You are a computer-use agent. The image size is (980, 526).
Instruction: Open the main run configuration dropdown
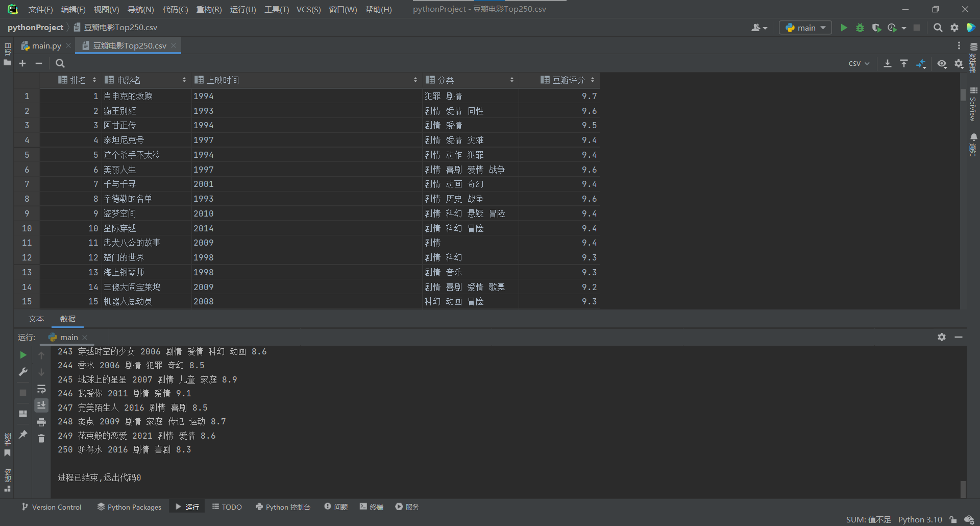(805, 28)
